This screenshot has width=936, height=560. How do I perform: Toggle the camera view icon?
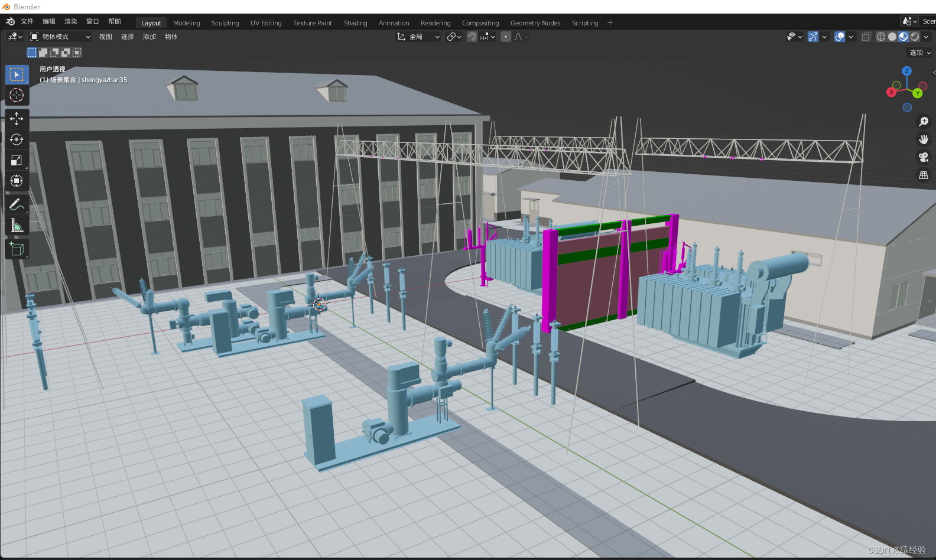(924, 157)
